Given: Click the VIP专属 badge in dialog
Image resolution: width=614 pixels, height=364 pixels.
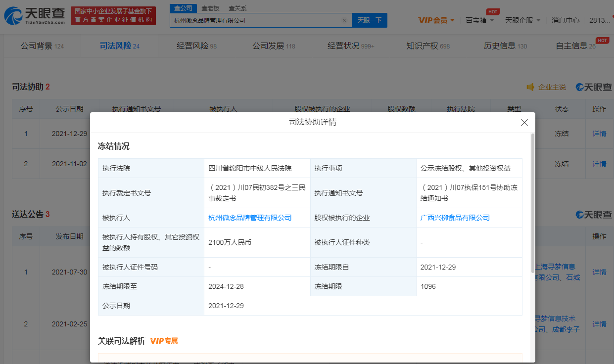Looking at the screenshot, I should (x=164, y=341).
